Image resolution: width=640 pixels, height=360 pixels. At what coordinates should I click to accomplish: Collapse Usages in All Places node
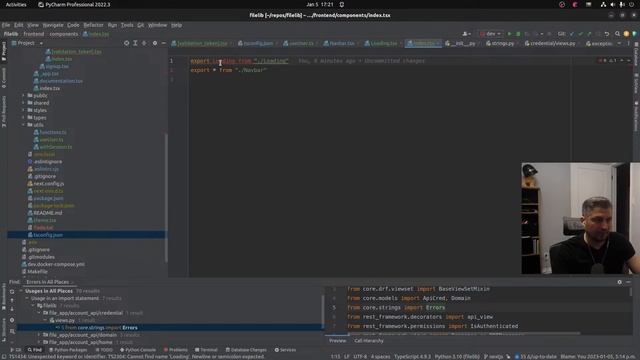[x=21, y=291]
